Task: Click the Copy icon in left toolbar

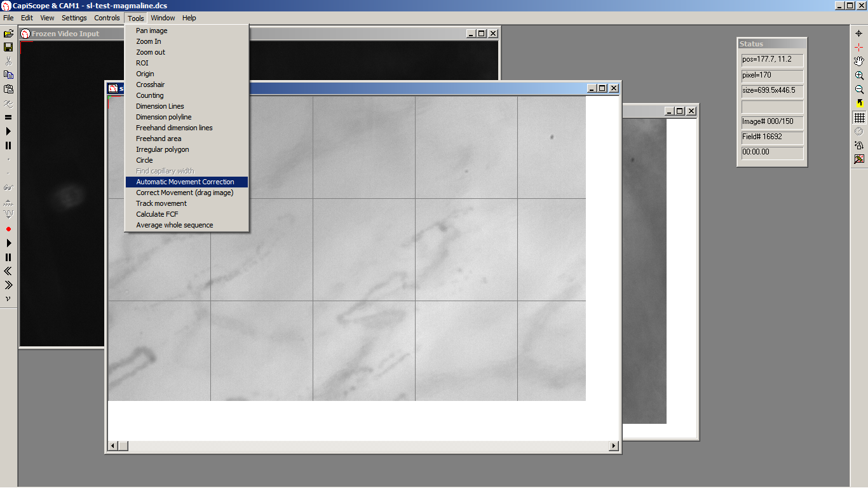Action: coord(8,75)
